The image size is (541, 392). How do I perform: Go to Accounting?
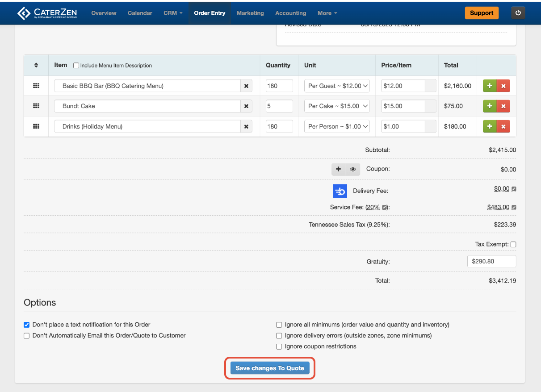coord(291,13)
